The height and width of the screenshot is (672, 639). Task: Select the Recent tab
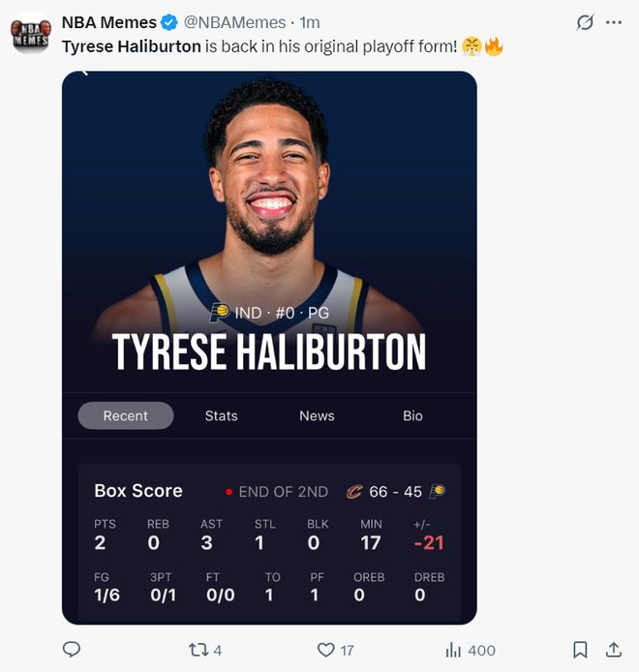point(126,415)
